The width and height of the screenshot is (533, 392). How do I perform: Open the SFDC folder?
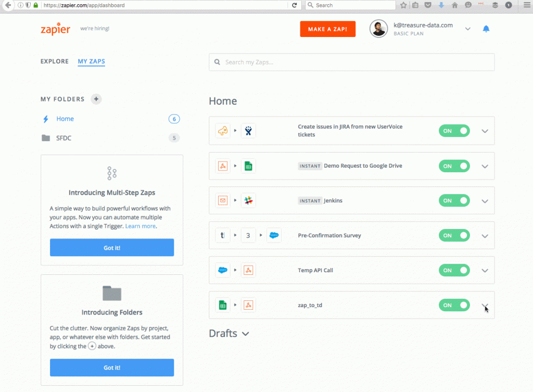[x=65, y=138]
